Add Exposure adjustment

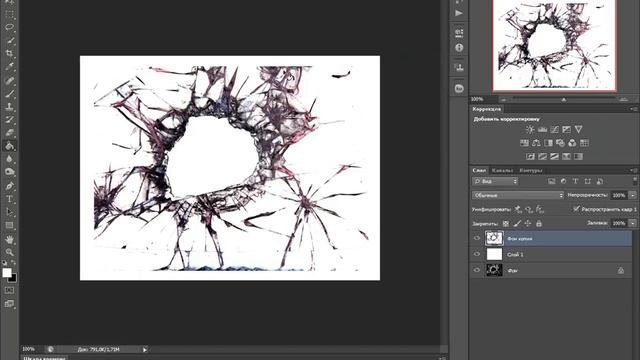(566, 129)
